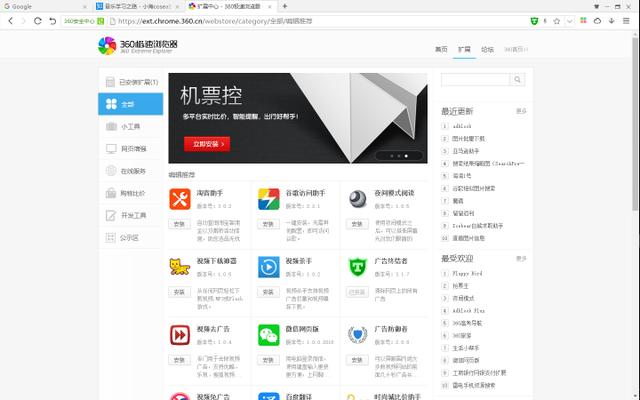Viewport: 640px width, 400px height.
Task: Click the 360 Extreme Explorer logo
Action: coord(138,46)
